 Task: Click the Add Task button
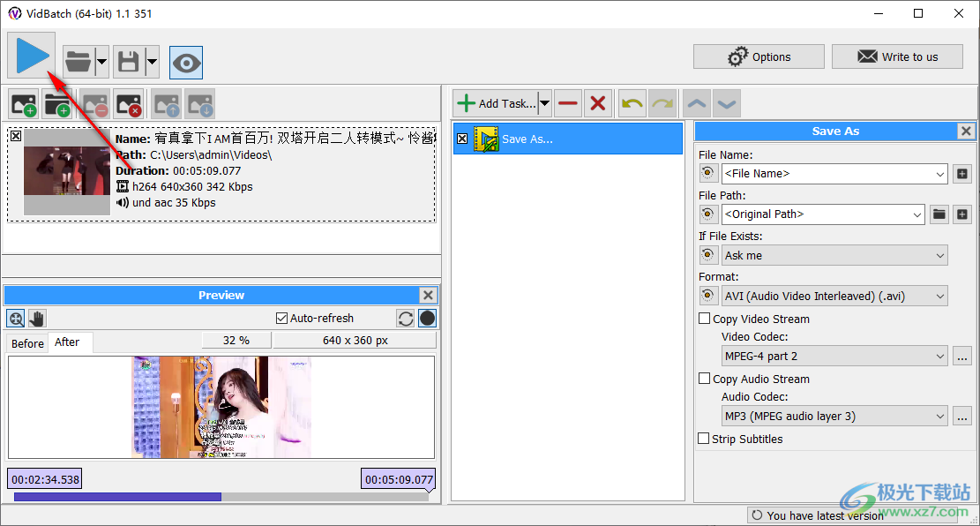click(496, 104)
